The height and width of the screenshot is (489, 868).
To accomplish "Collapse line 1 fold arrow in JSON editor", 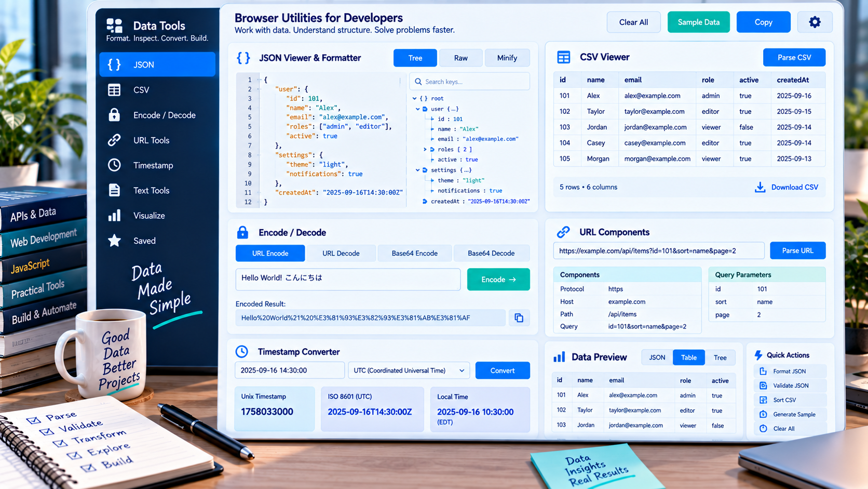I will 259,80.
